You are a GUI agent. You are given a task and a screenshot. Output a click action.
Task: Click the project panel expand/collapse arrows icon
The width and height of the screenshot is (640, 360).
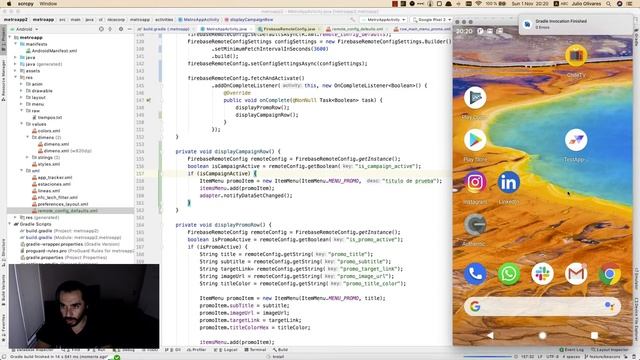110,29
